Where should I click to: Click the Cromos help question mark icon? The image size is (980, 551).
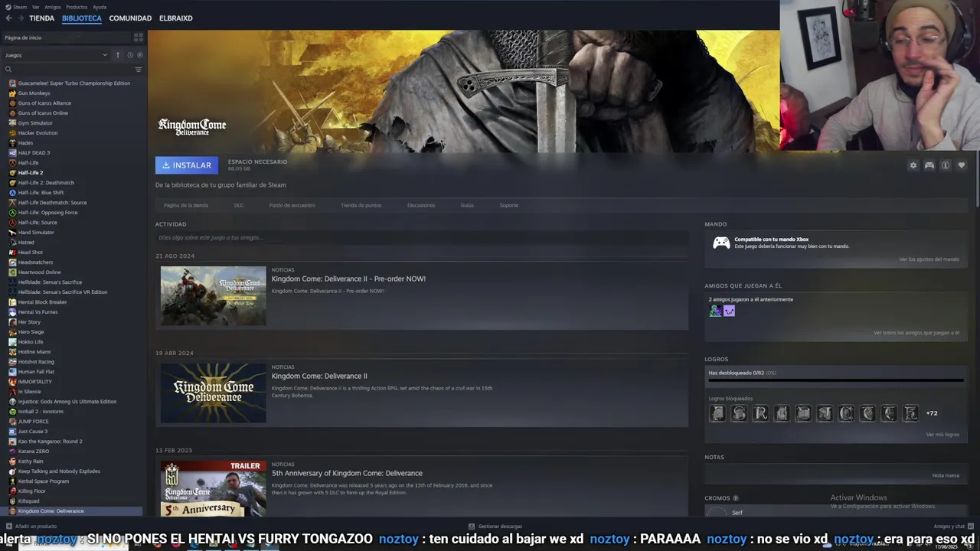[736, 498]
